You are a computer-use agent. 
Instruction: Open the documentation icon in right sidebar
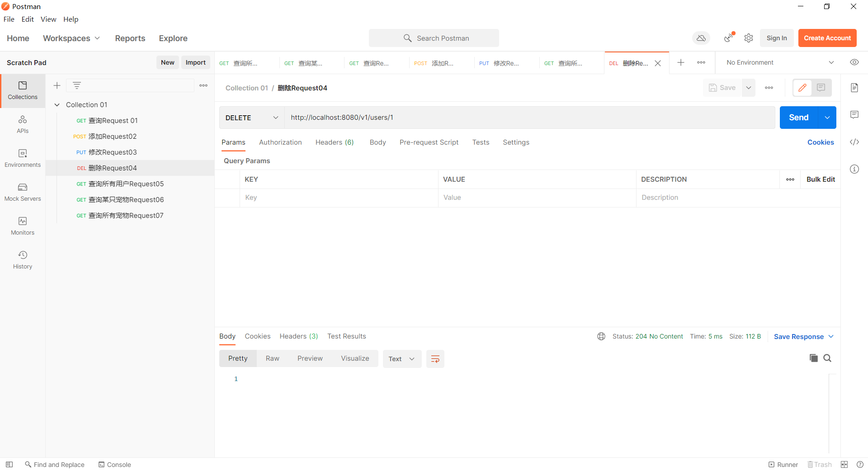[x=854, y=88]
